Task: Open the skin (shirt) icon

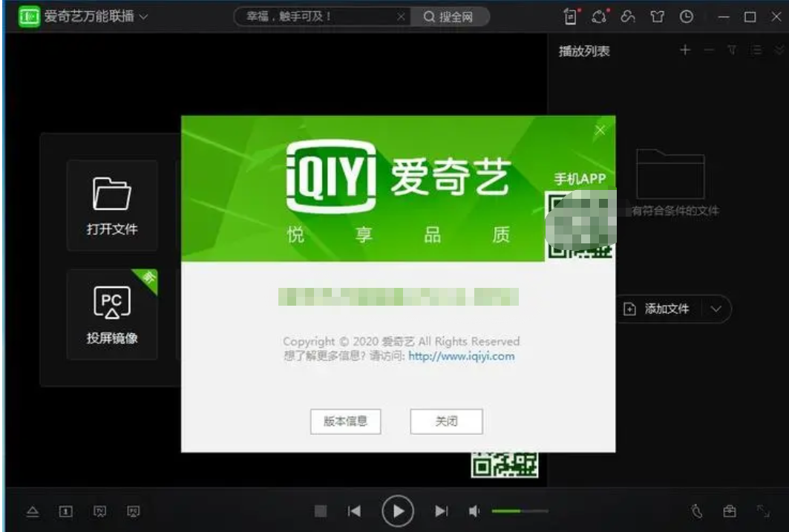Action: tap(657, 16)
